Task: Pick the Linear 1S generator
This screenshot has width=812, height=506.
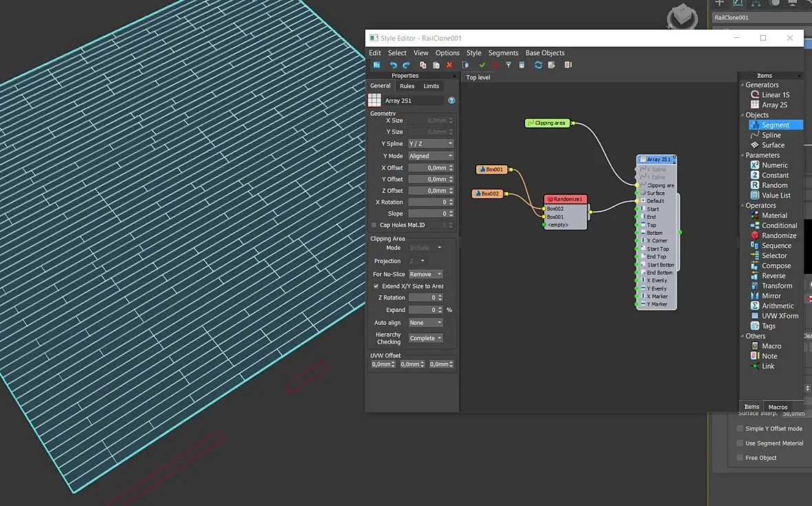Action: [x=775, y=95]
